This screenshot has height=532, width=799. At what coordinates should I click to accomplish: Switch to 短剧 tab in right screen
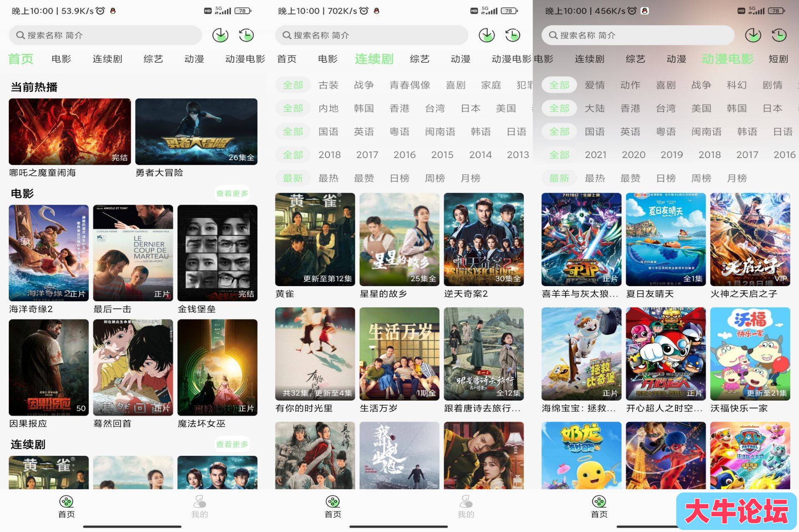(778, 59)
